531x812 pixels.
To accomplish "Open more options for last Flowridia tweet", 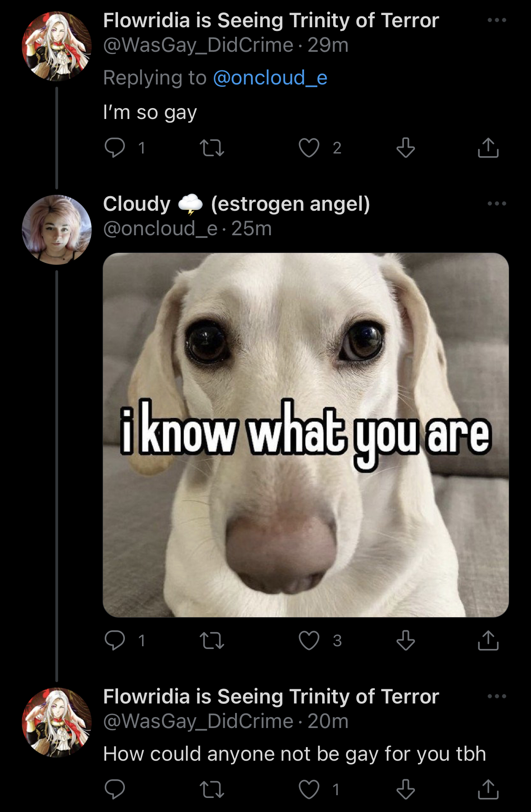I will pyautogui.click(x=497, y=696).
